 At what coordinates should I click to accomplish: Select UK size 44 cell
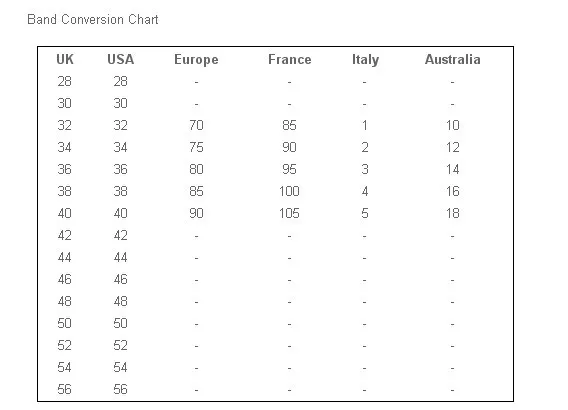64,258
